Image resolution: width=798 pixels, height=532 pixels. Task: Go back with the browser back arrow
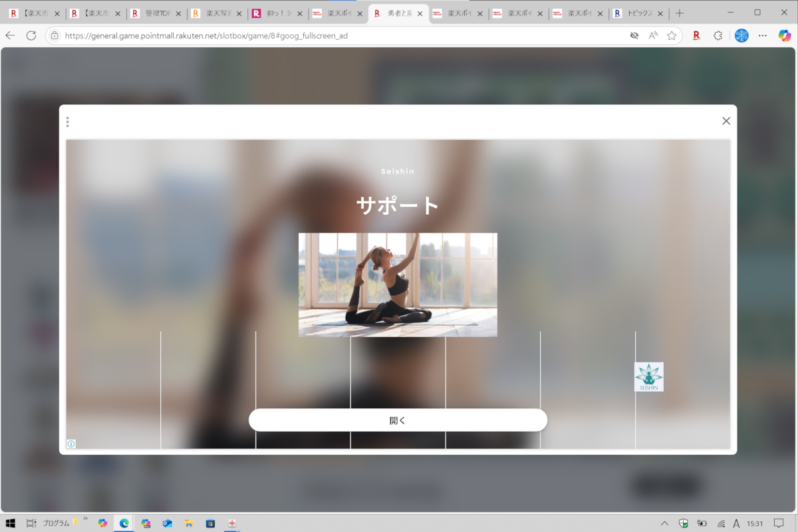point(10,35)
